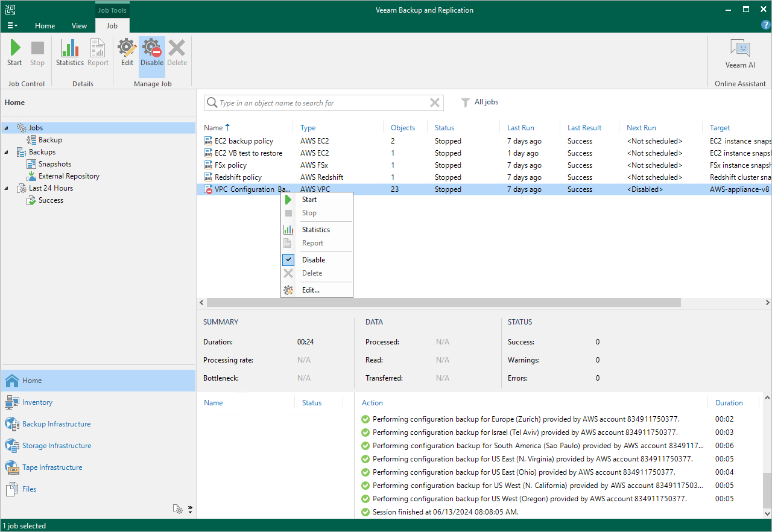Focus the object name search field
The width and height of the screenshot is (772, 532).
point(323,103)
